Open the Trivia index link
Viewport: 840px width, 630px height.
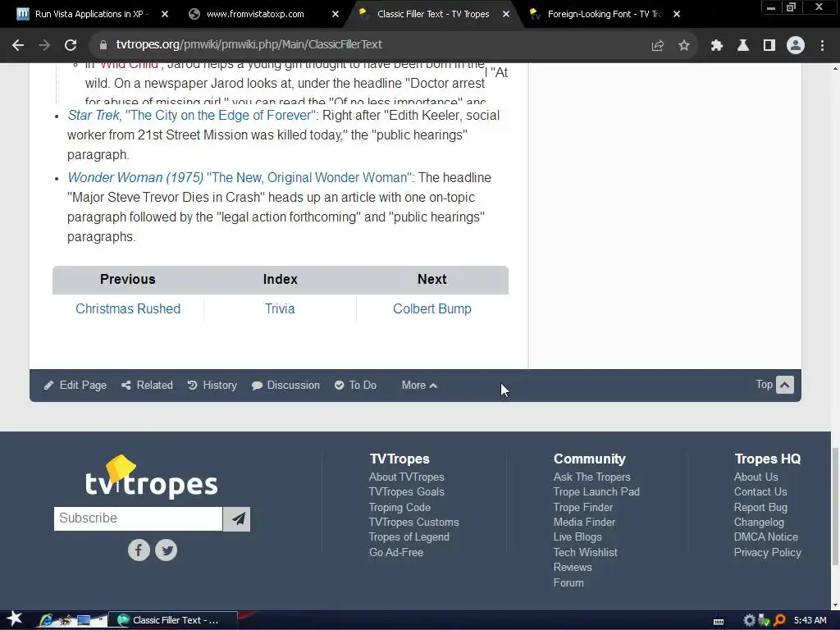[x=280, y=308]
